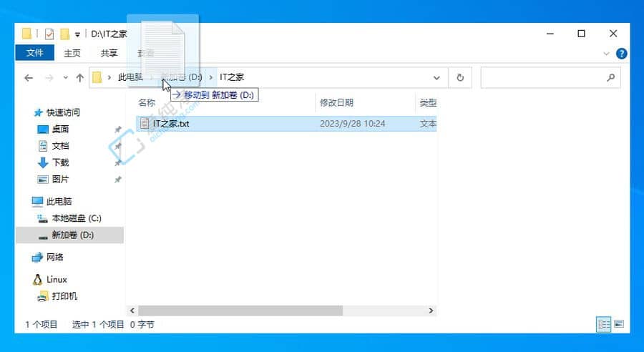Open the Quick Access toolbar customize dropdown

pyautogui.click(x=77, y=34)
